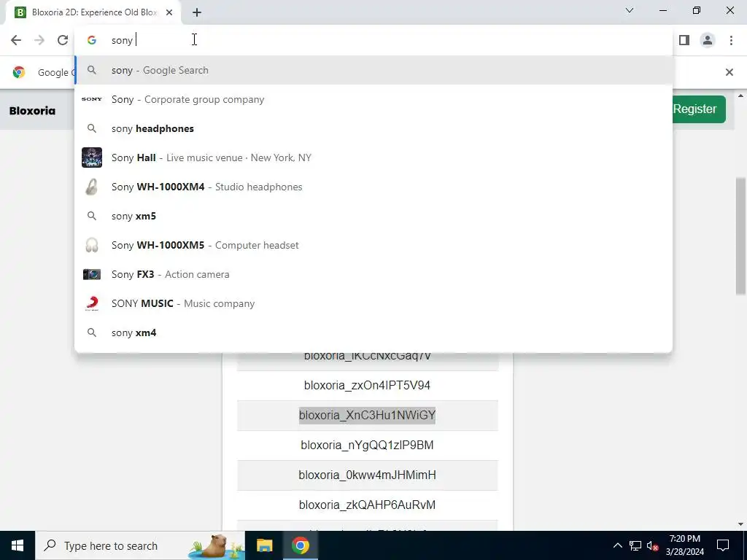747x560 pixels.
Task: Open the clock showing 7:20 PM
Action: pos(684,545)
